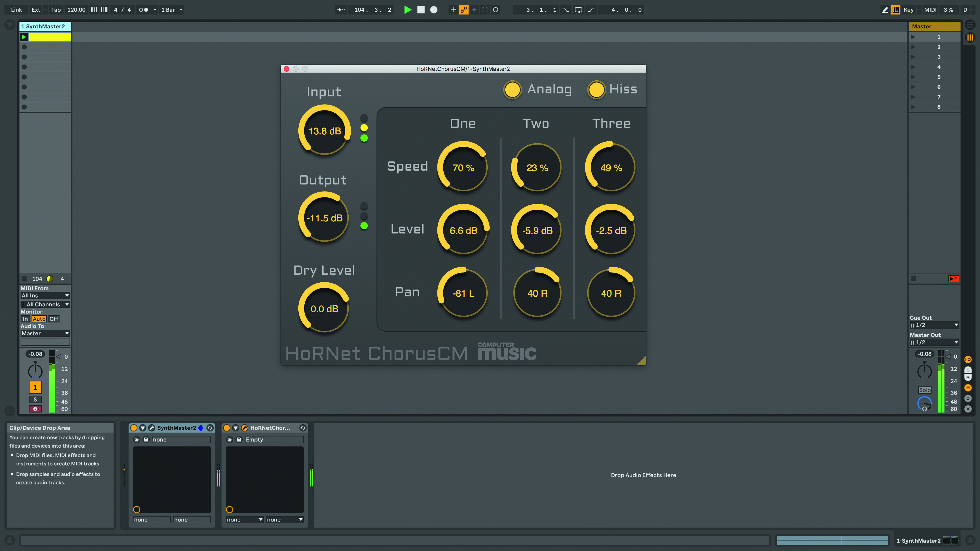Toggle the Metronome button
The image size is (980, 551).
click(x=143, y=10)
